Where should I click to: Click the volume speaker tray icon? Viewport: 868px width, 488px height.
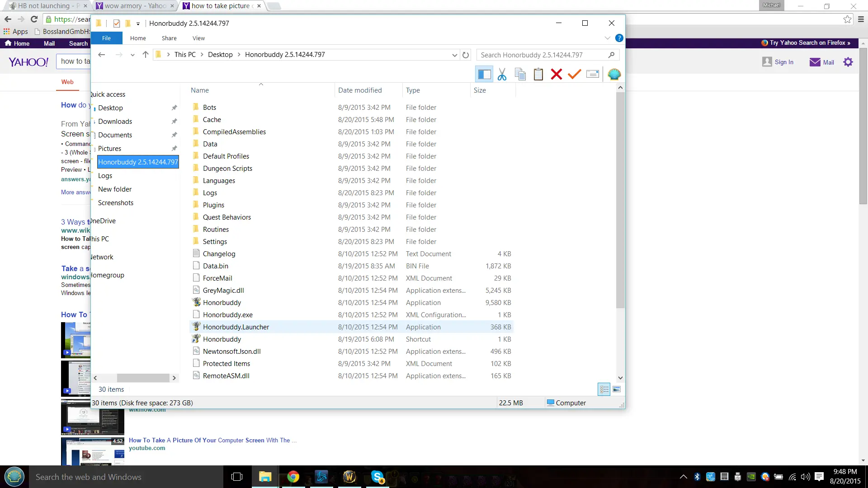(x=806, y=477)
